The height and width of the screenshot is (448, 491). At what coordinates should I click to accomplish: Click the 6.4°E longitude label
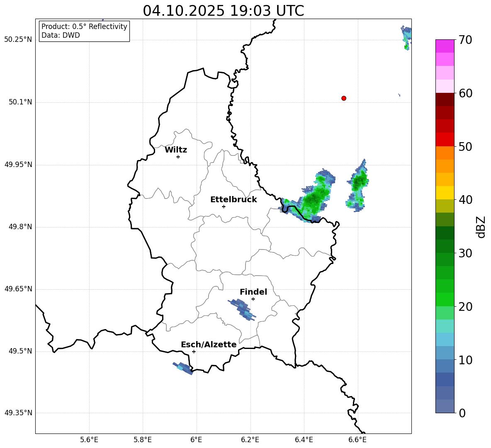[304, 440]
